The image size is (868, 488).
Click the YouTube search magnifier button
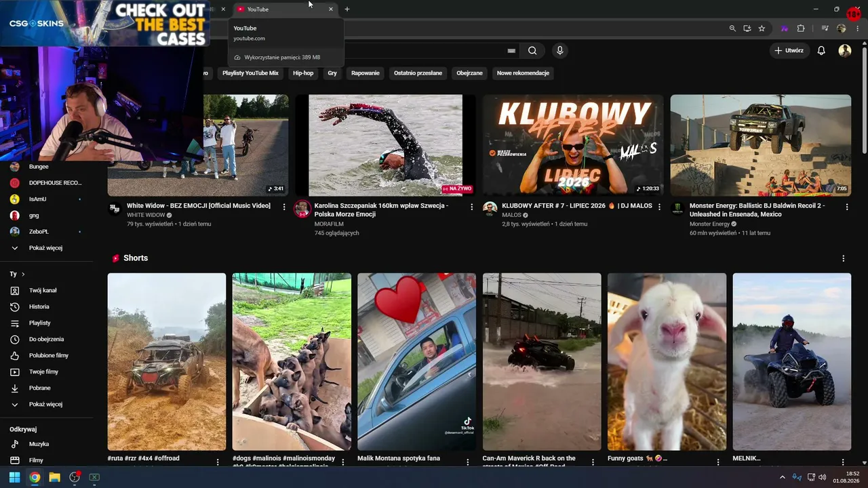point(532,50)
